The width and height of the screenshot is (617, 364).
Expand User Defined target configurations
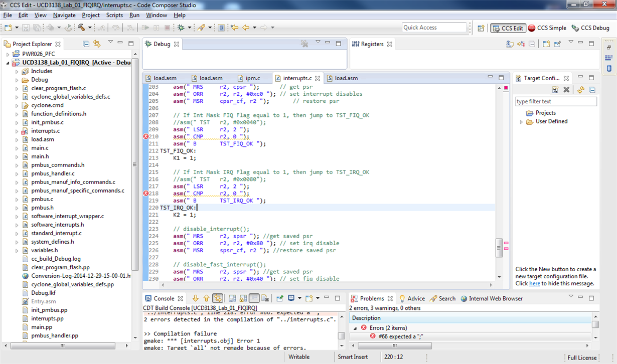pos(521,121)
